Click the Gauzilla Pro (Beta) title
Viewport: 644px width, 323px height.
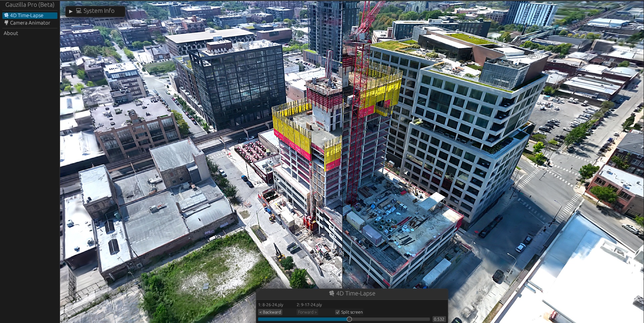30,5
